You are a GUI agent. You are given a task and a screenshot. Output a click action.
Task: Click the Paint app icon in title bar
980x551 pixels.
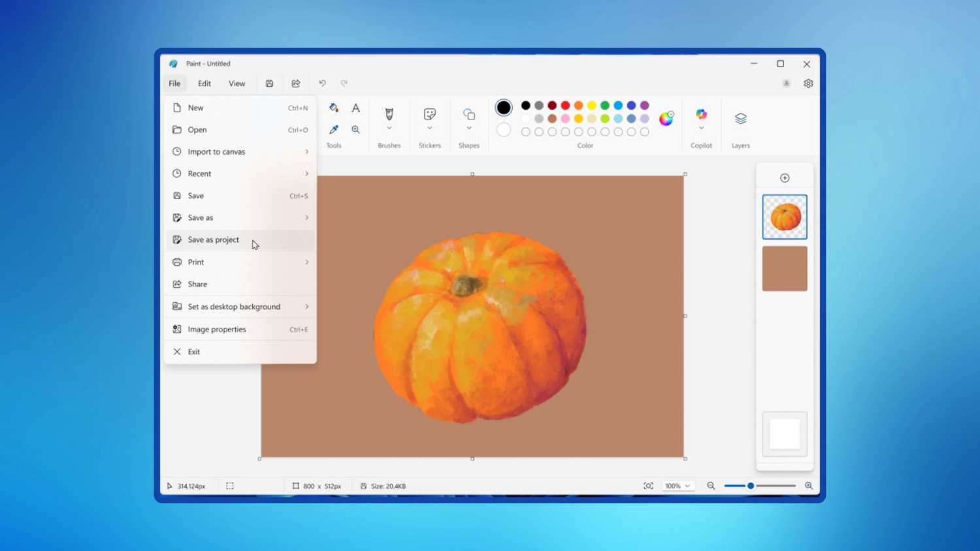click(x=173, y=64)
